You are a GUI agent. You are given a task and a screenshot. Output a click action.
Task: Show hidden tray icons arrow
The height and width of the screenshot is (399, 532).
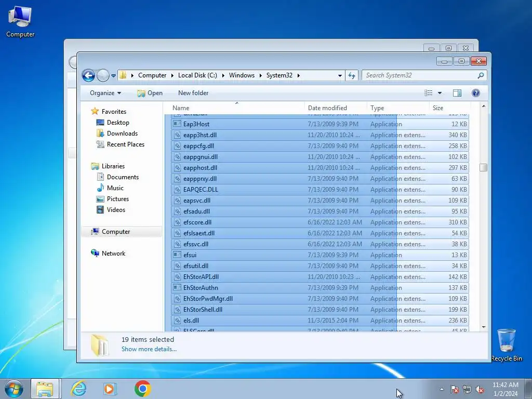(442, 389)
